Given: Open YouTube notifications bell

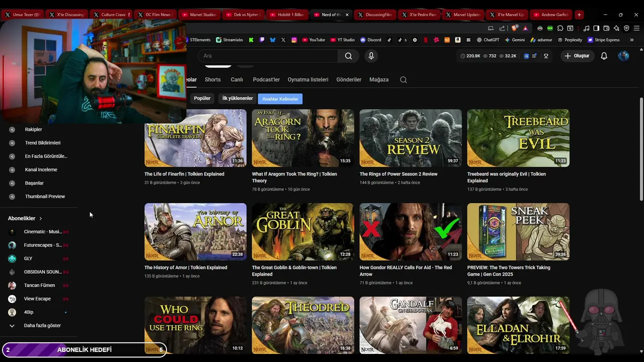Looking at the screenshot, I should click(x=604, y=56).
